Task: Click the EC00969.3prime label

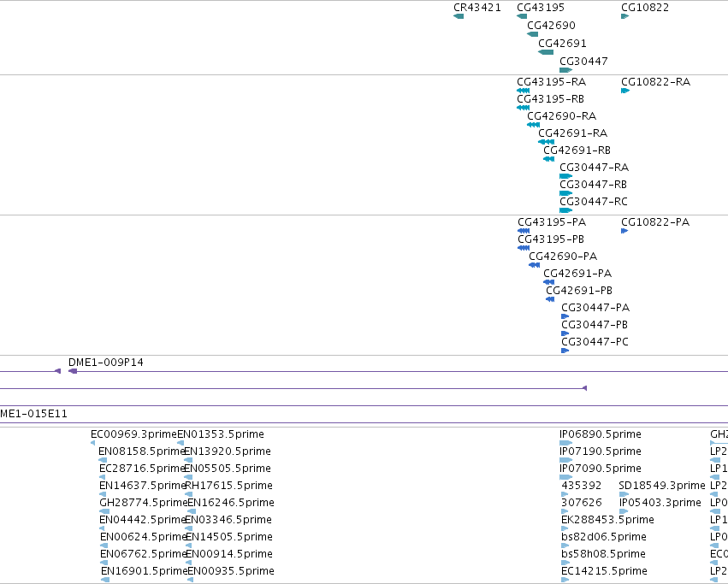Action: (133, 434)
